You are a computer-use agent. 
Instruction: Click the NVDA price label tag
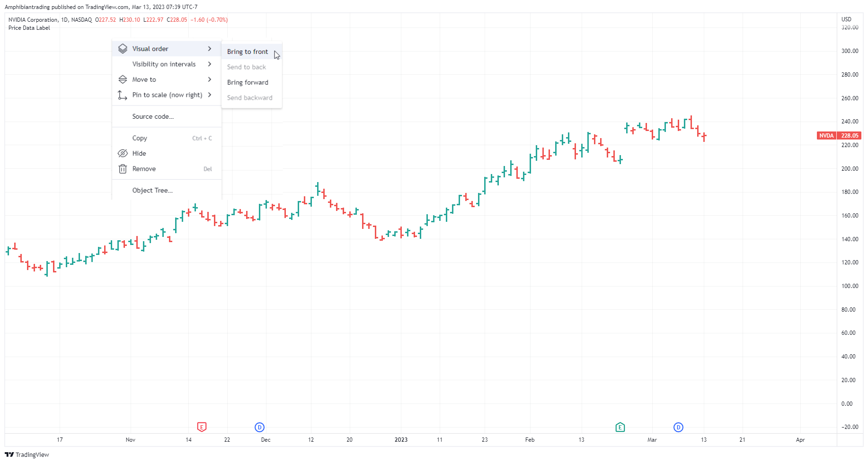coord(826,136)
